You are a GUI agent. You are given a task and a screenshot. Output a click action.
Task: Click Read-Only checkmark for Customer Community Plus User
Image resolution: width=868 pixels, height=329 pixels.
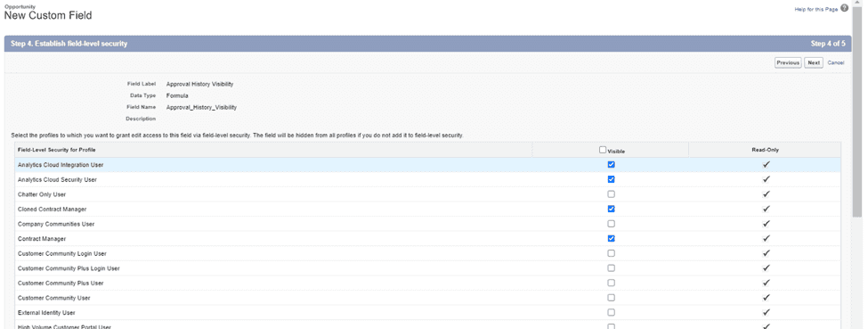pos(767,283)
